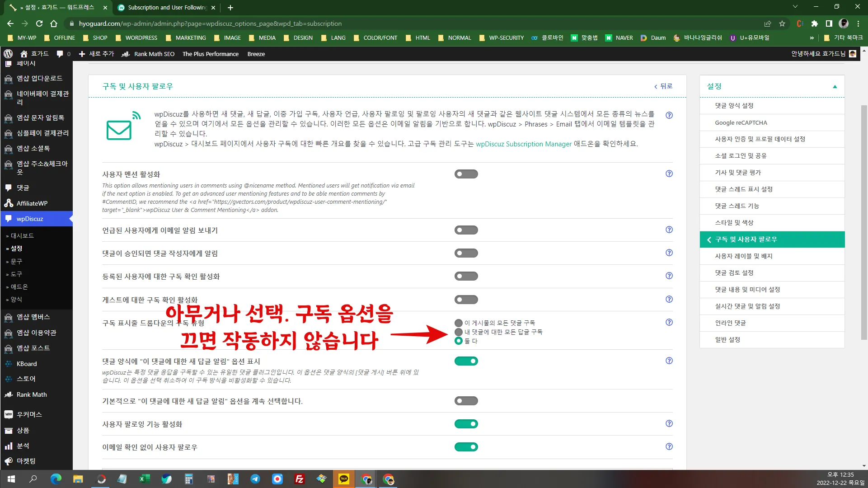This screenshot has width=868, height=488.
Task: Click the WordPress logo in the admin bar
Action: (8, 54)
